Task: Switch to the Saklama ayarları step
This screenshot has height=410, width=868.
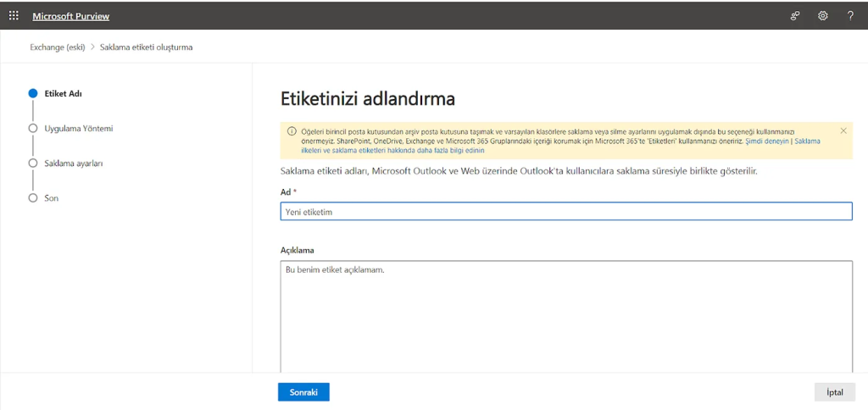Action: pos(73,163)
